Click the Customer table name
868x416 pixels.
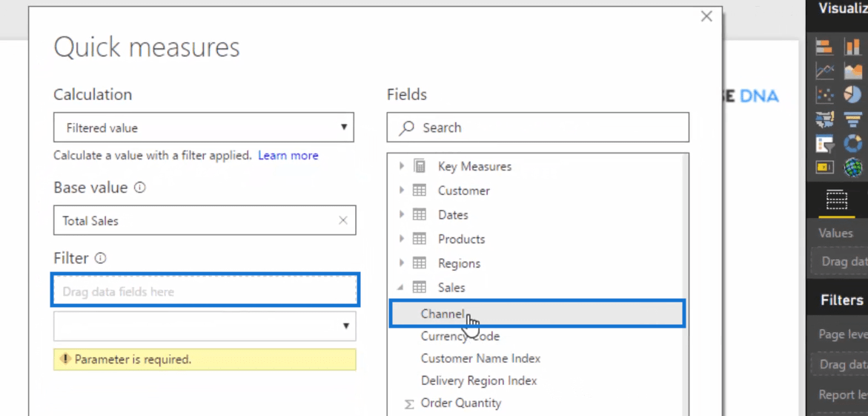[464, 191]
